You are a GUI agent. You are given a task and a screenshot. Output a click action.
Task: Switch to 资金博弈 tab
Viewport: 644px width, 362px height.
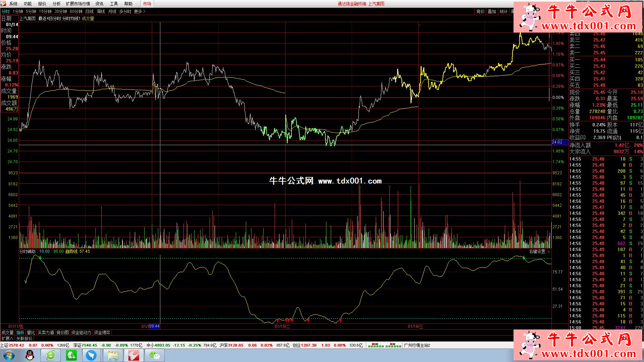102,333
